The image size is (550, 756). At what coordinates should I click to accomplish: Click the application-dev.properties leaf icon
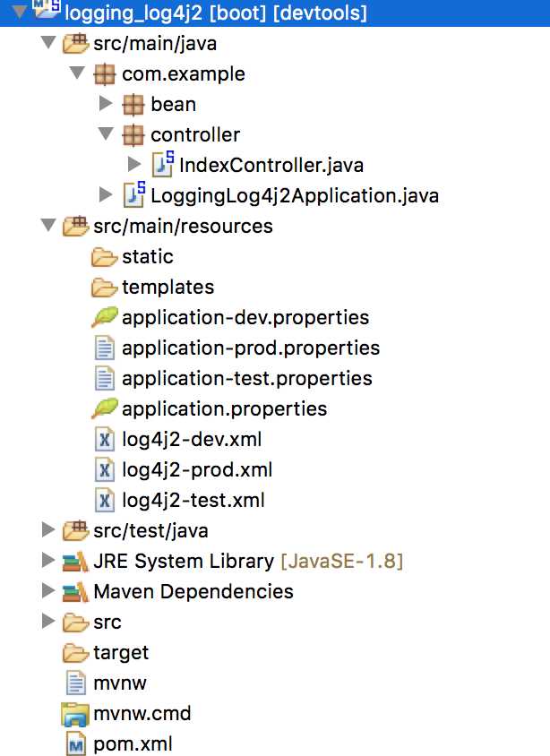coord(105,317)
